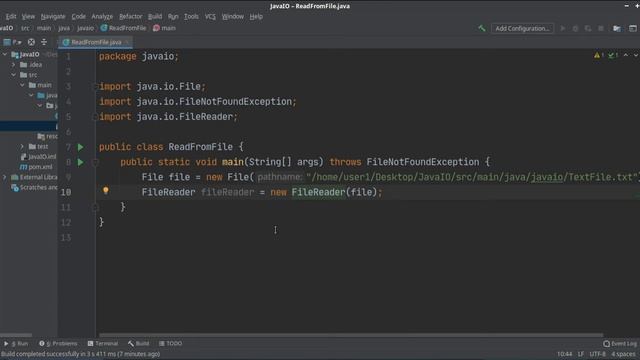Image resolution: width=640 pixels, height=360 pixels.
Task: Click the Maven icon next to pom.xml
Action: [x=24, y=167]
